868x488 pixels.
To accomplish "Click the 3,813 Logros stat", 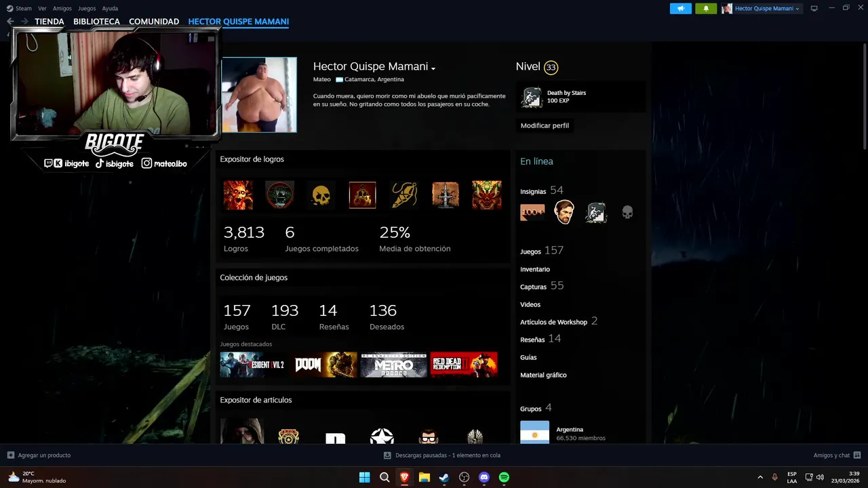I will 244,239.
